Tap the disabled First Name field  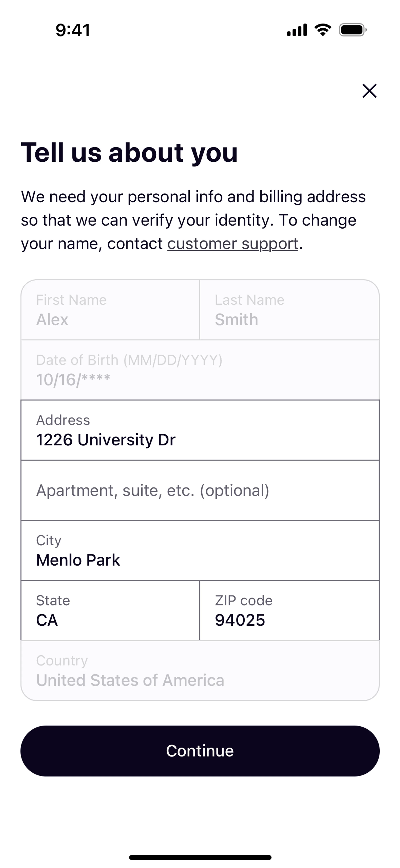110,310
